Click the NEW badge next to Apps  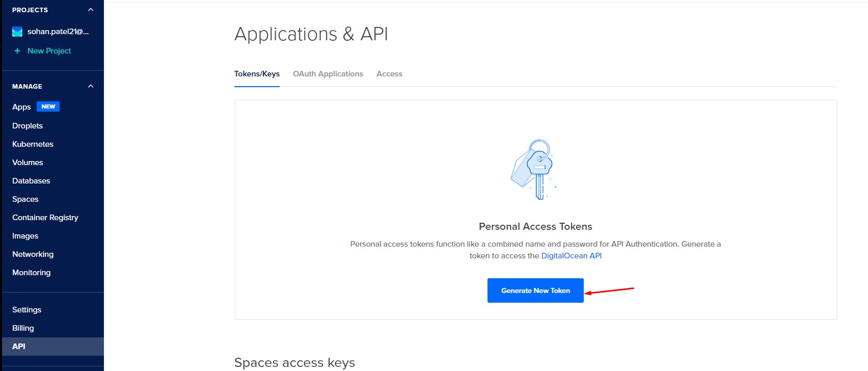pos(48,107)
